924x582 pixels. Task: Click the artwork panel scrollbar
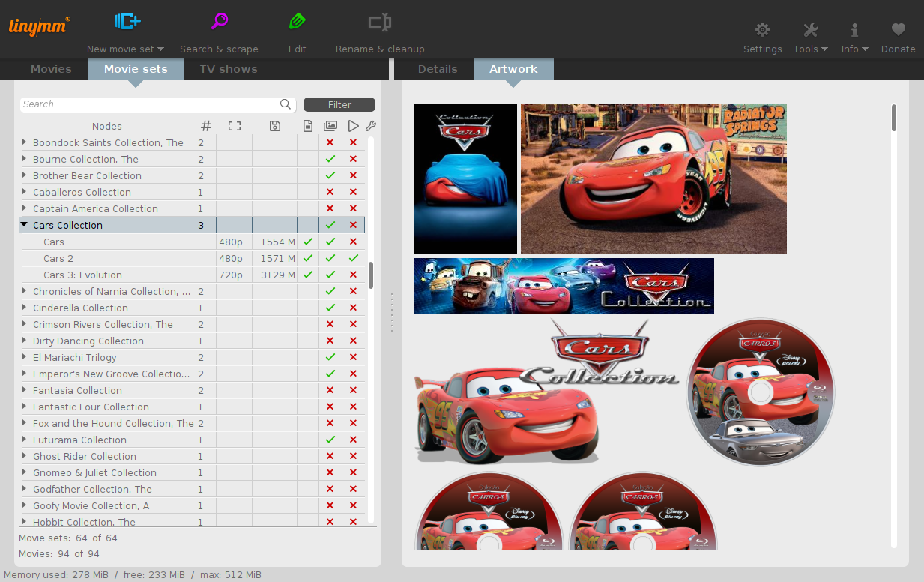[894, 118]
